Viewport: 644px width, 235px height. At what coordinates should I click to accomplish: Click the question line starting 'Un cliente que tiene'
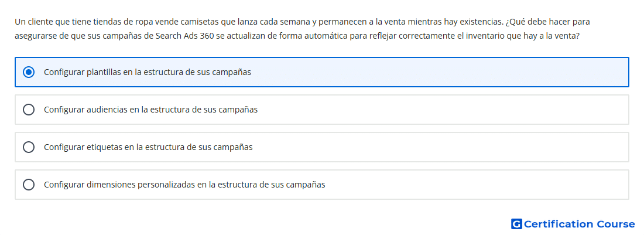click(302, 21)
